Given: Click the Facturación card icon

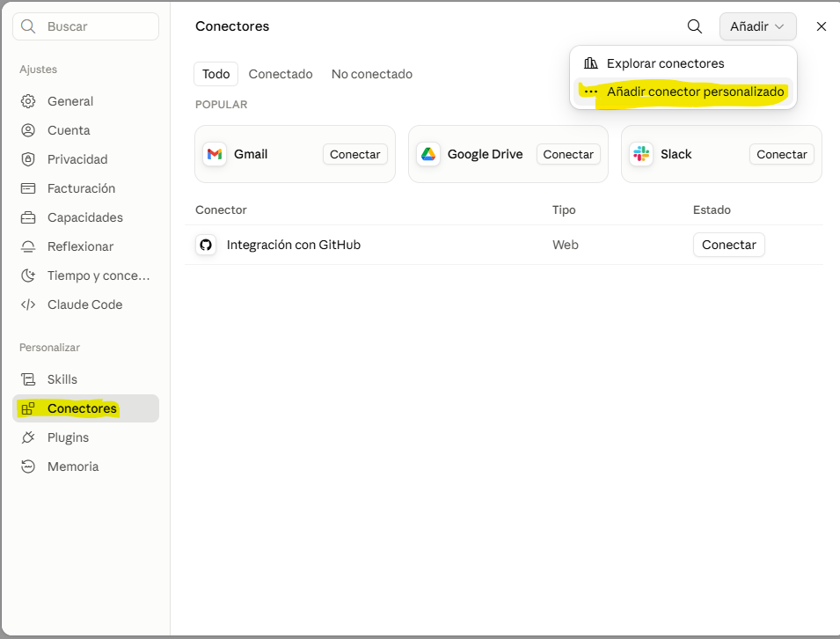Looking at the screenshot, I should [x=28, y=188].
